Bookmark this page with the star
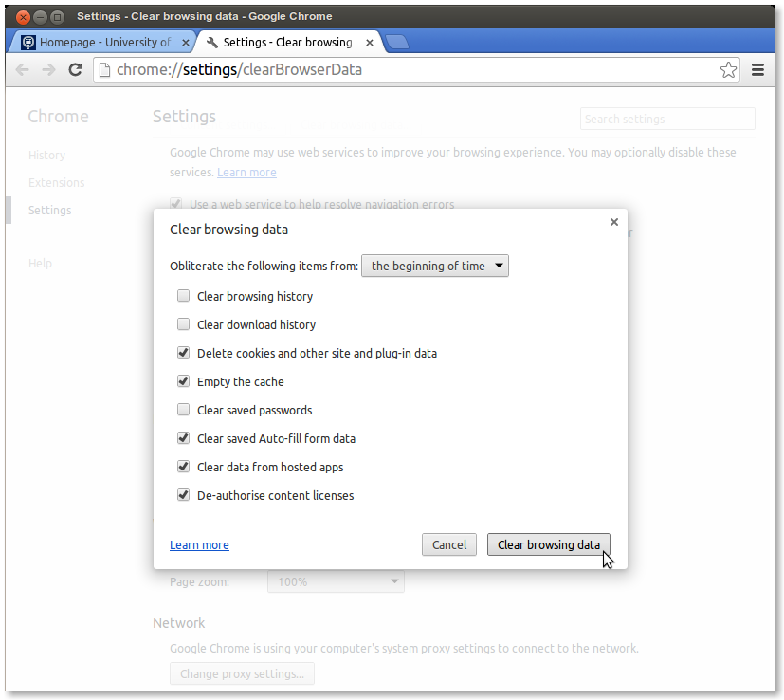The image size is (784, 700). pos(728,69)
